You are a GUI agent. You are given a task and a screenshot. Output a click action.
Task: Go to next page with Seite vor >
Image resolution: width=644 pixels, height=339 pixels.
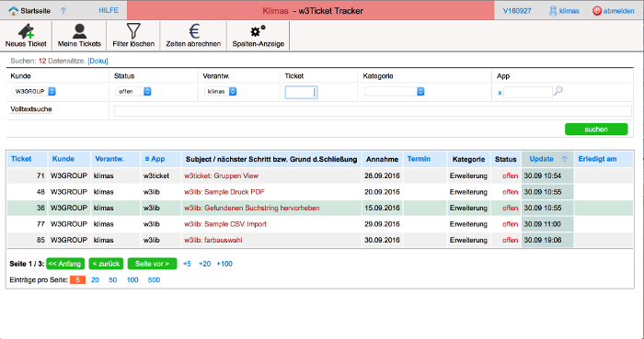(x=153, y=264)
